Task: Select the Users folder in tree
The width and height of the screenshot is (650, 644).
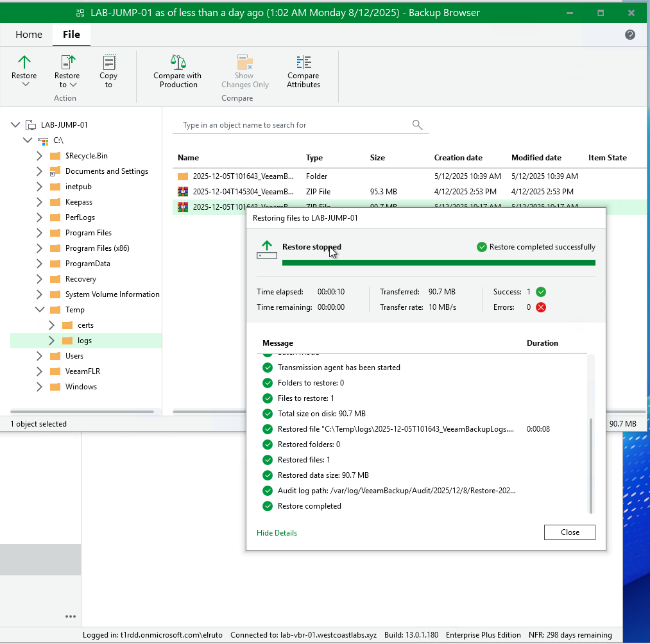Action: [x=74, y=356]
